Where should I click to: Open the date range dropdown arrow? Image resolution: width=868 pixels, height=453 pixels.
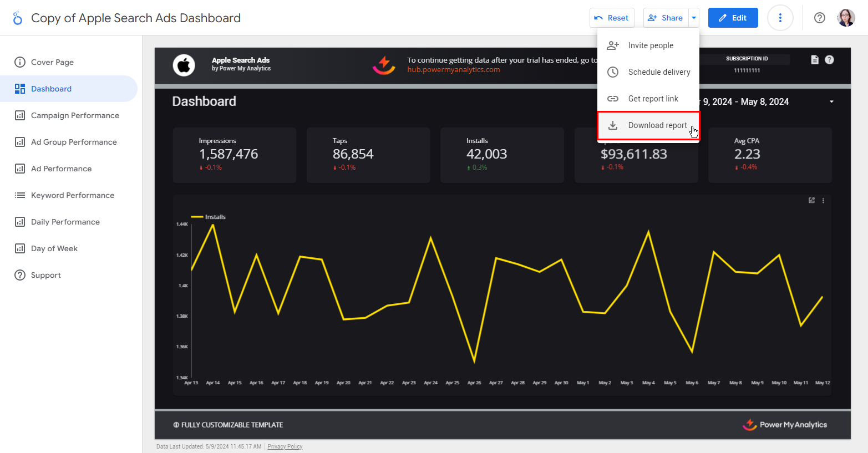[831, 102]
